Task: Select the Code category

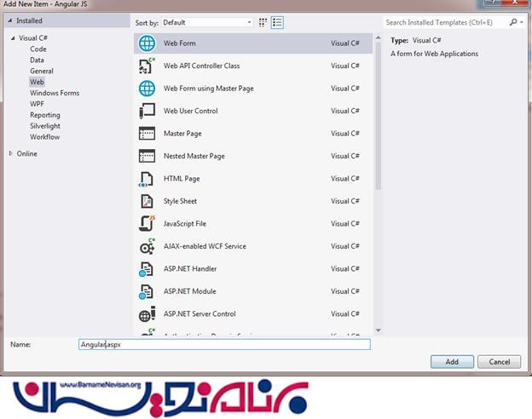Action: 38,49
